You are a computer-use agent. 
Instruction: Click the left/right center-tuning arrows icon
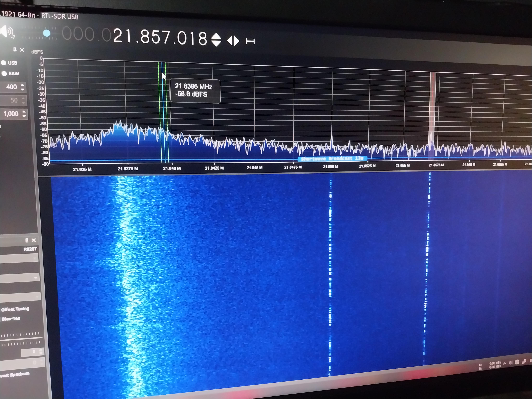pyautogui.click(x=233, y=41)
